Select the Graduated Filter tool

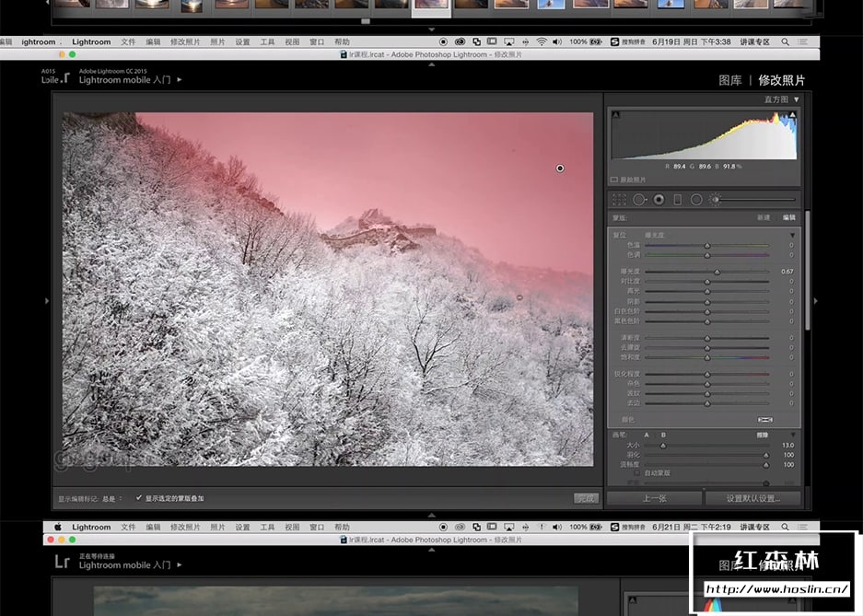tap(678, 200)
